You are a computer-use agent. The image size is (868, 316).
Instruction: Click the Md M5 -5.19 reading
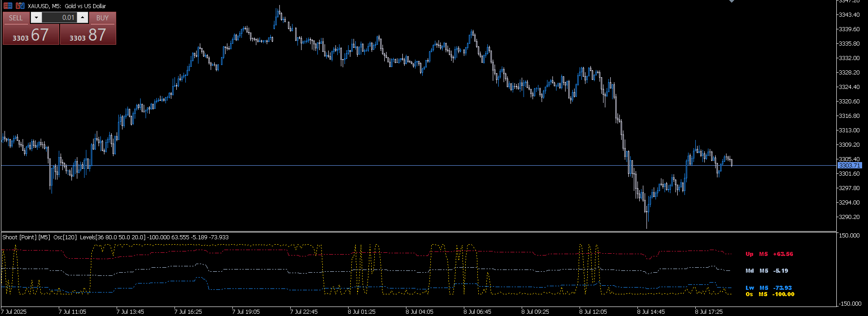[766, 271]
